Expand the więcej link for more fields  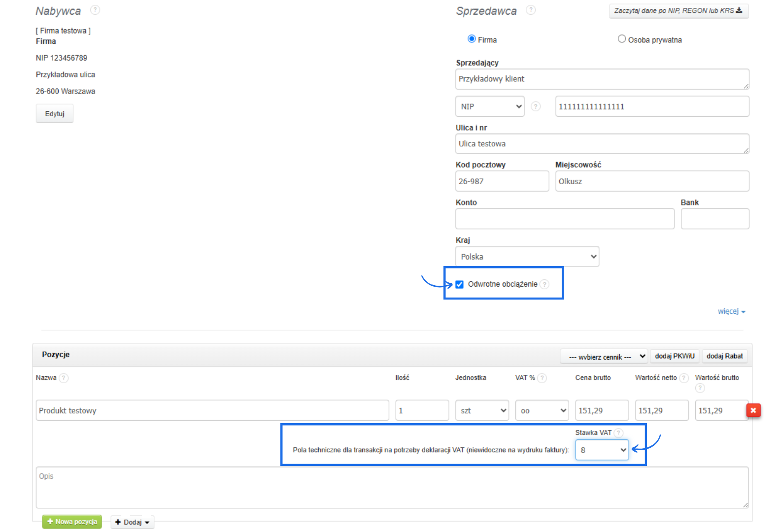[x=731, y=311]
